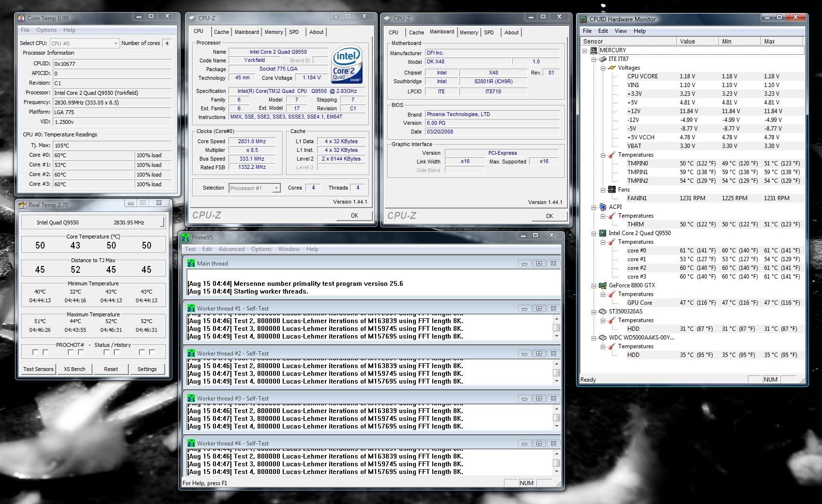Click the ST3500320AS hard drive icon
Screen dimensions: 822x504
pyautogui.click(x=603, y=311)
